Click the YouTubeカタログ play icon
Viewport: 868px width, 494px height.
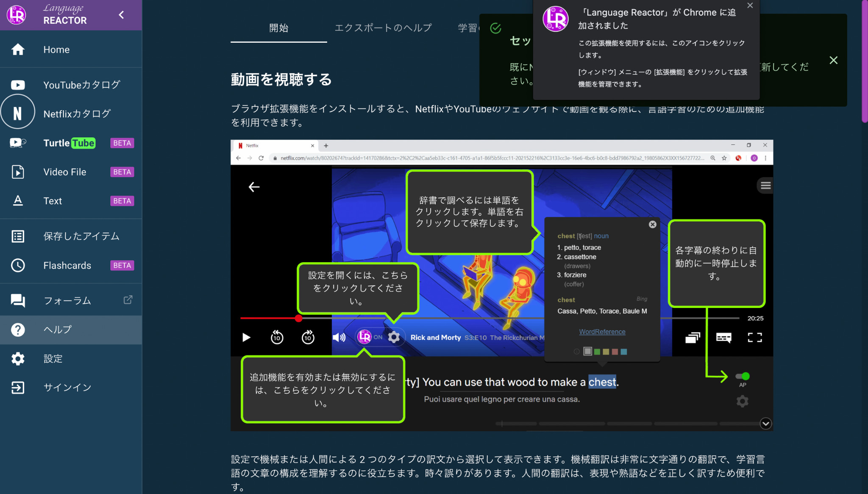(18, 85)
